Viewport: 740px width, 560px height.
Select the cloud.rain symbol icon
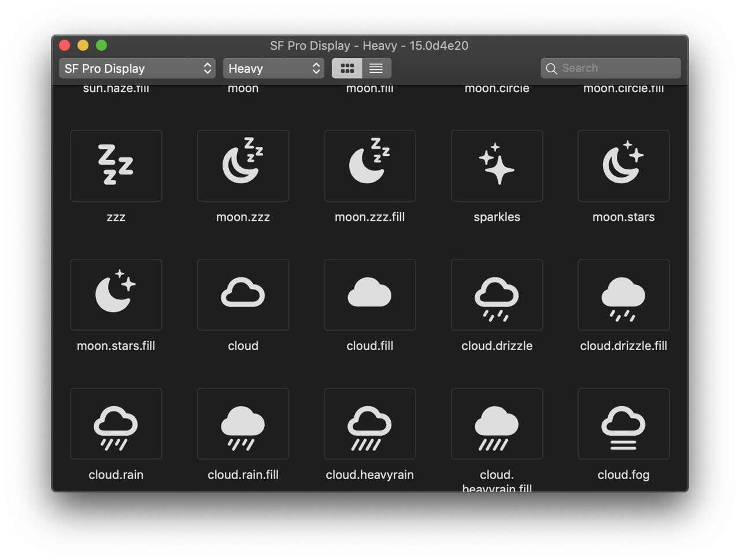pos(116,424)
